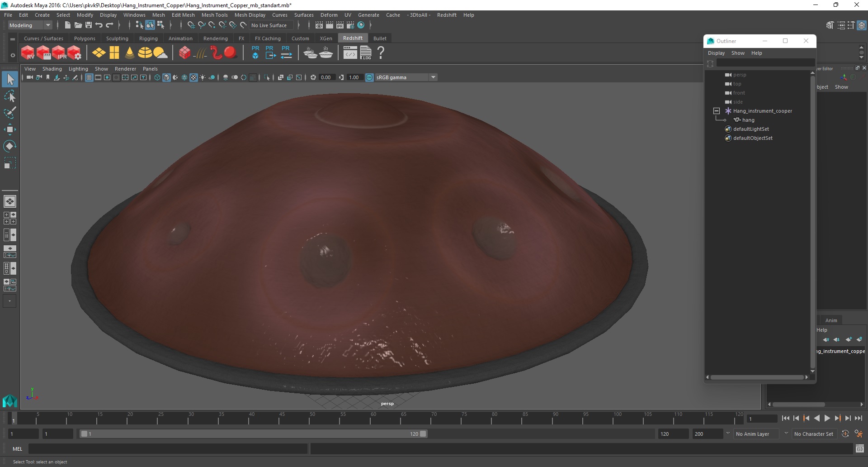The image size is (868, 467).
Task: Open Redshift render settings shelf icon
Action: [74, 53]
